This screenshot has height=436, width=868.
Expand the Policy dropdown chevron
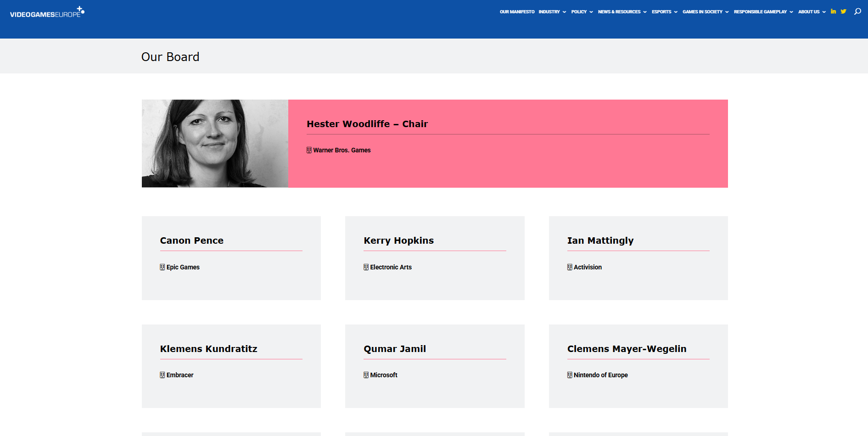pos(591,12)
